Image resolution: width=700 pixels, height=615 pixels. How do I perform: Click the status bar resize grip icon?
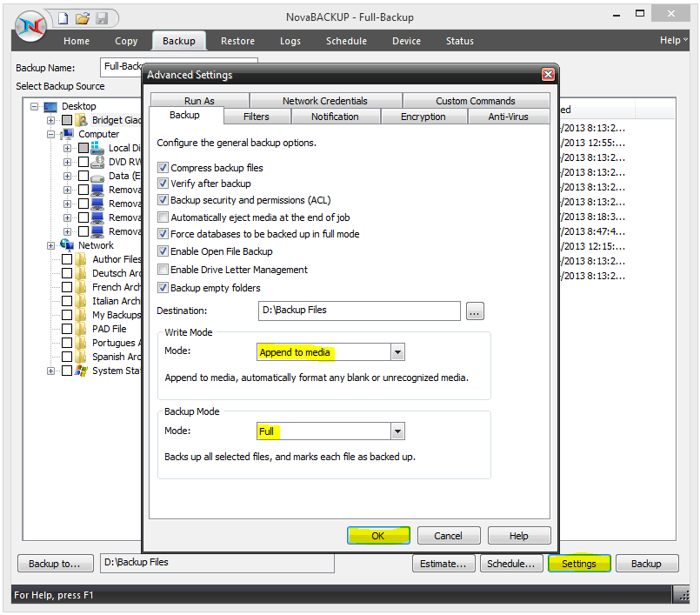click(683, 595)
